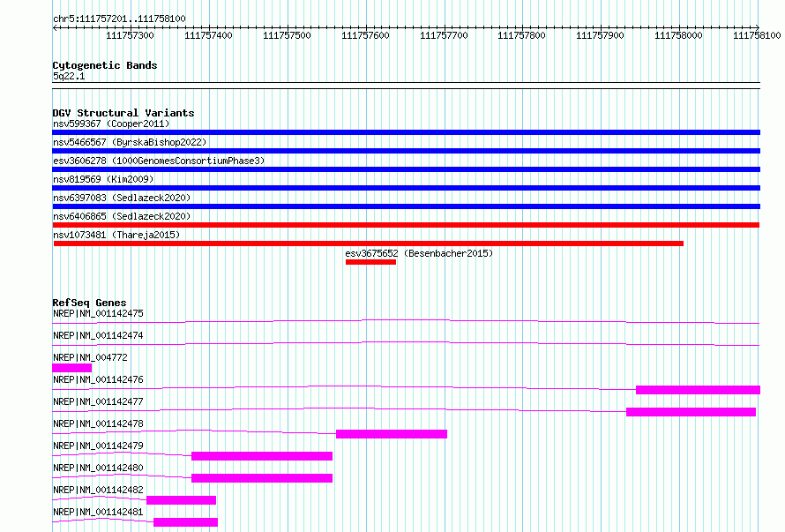The height and width of the screenshot is (532, 785).
Task: Click gene label NREP|NM_001142478
Action: 98,423
